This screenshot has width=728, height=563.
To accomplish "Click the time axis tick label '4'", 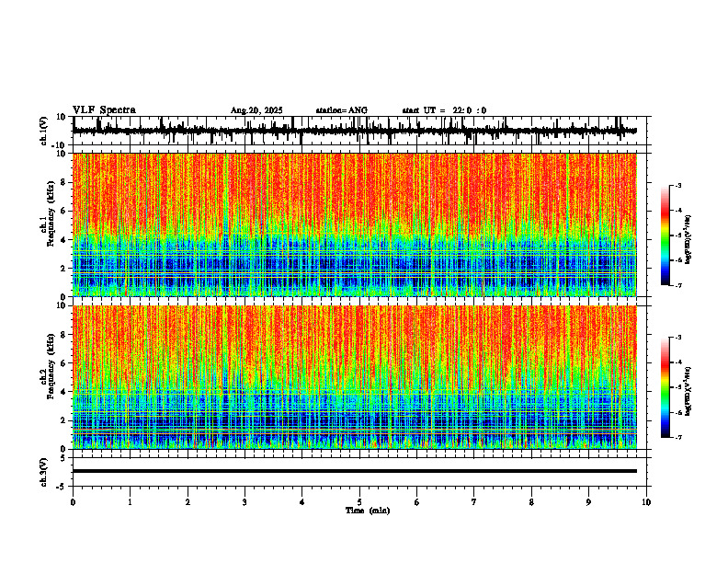I will pyautogui.click(x=302, y=502).
